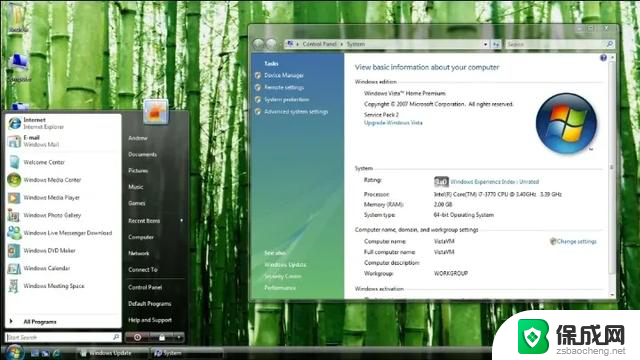This screenshot has width=640, height=360.
Task: Click the user account picture in Start menu
Action: click(x=156, y=111)
